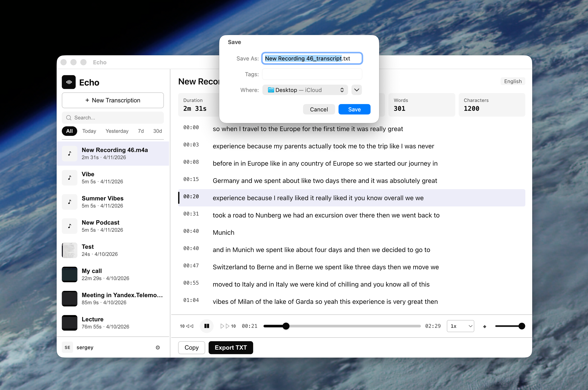Confirm with the Save button
The width and height of the screenshot is (588, 390).
(x=354, y=109)
